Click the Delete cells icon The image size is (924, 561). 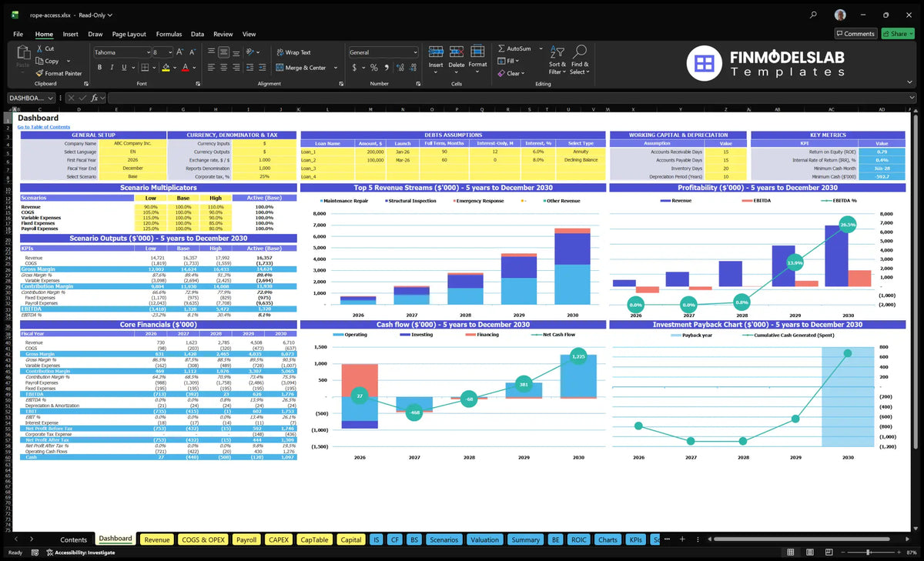click(x=457, y=52)
